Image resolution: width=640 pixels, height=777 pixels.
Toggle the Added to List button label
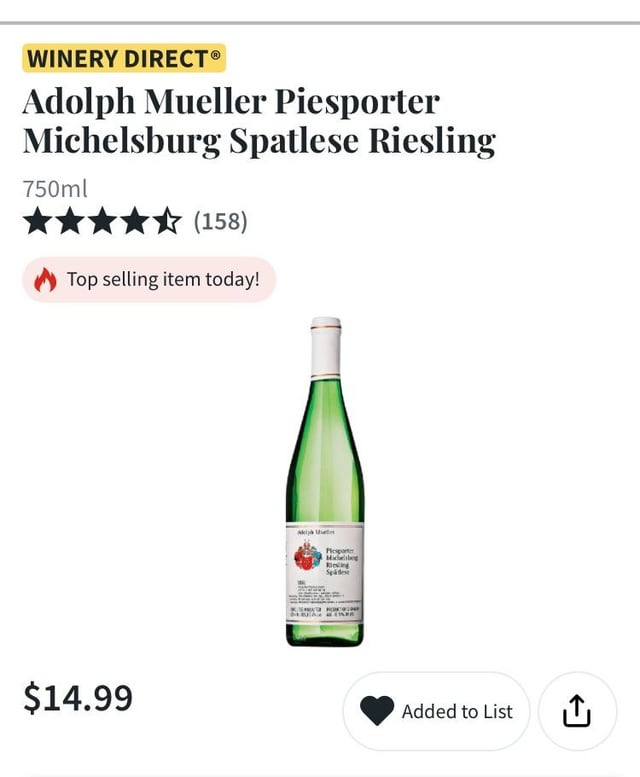457,711
